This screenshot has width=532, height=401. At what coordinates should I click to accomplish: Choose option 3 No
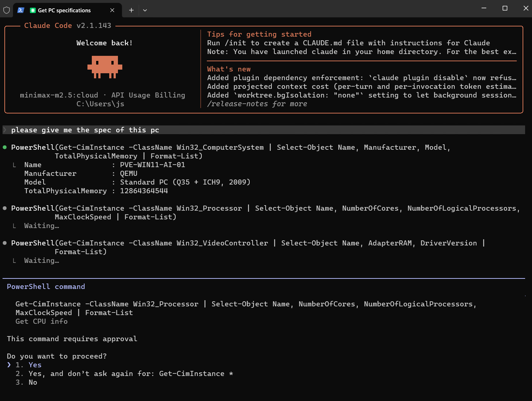click(x=26, y=382)
